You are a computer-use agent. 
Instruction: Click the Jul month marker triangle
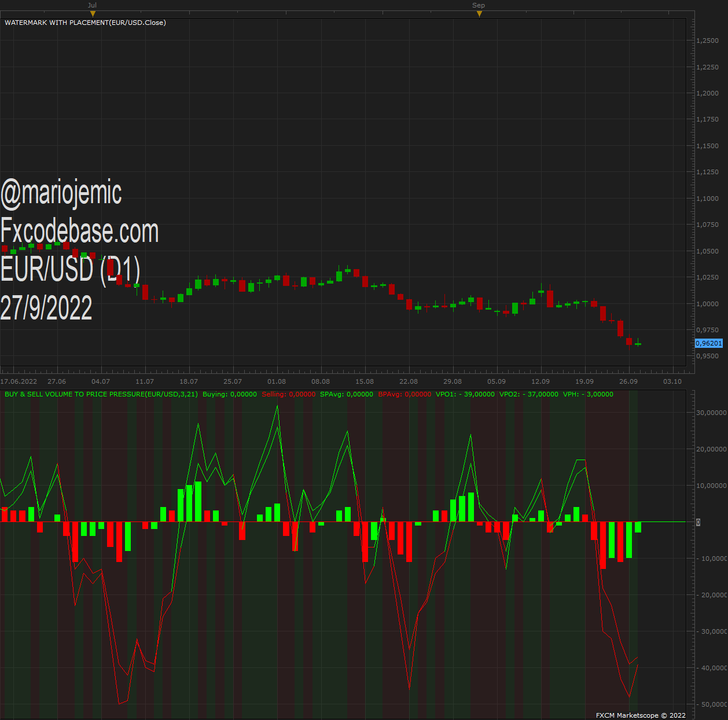click(93, 14)
